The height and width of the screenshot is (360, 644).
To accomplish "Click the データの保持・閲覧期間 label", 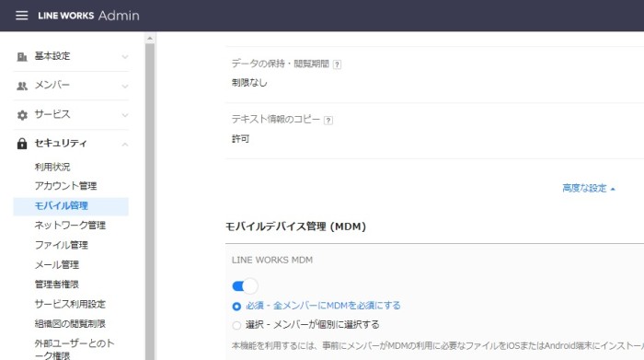I will [281, 64].
